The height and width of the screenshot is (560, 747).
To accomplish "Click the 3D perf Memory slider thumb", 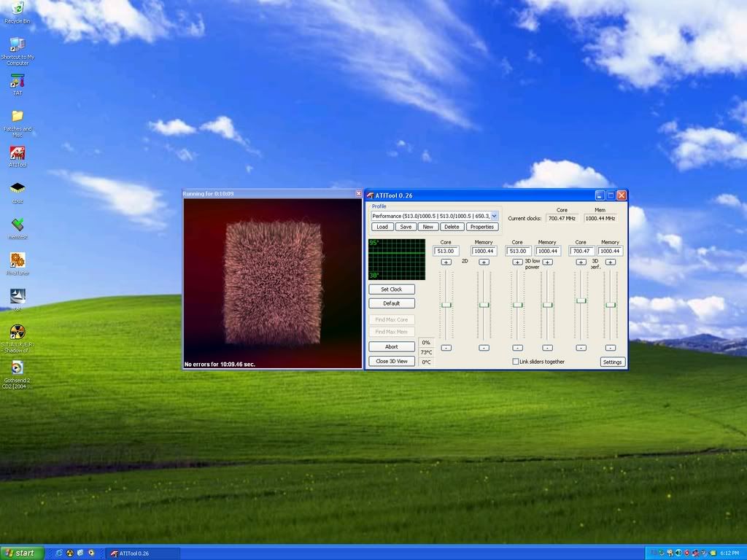I will [x=611, y=305].
